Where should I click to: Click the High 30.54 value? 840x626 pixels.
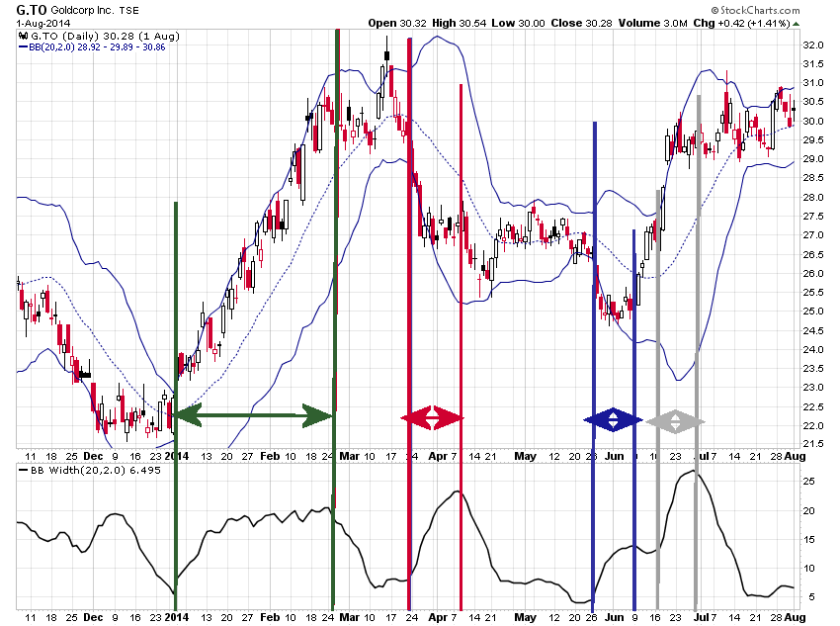(460, 23)
